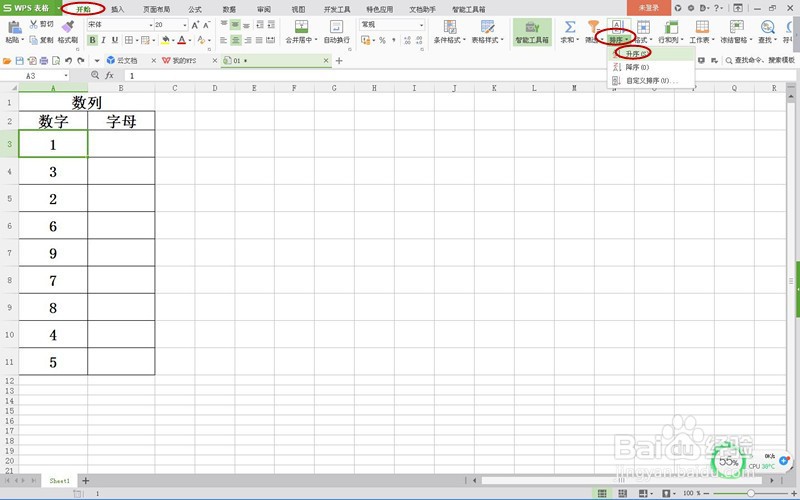Click the zoom magnifier icon in formula bar
The image size is (800, 500).
(x=95, y=76)
